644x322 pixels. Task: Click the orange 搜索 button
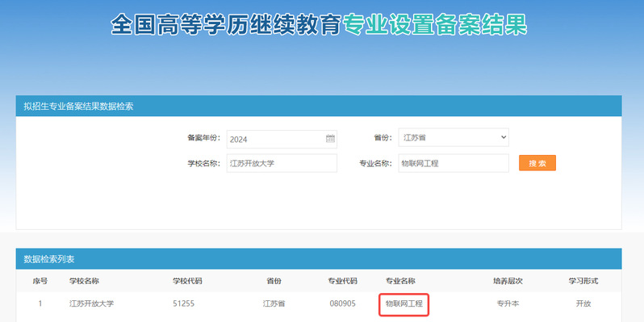[x=537, y=163]
